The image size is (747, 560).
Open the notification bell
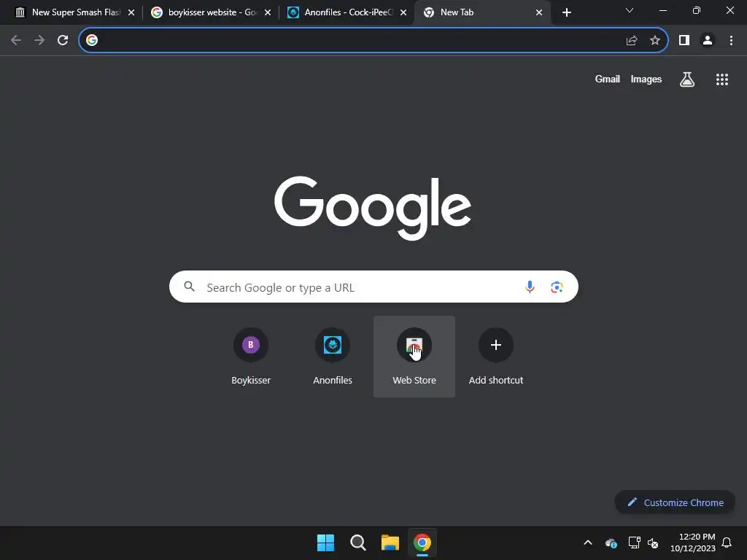pos(727,542)
